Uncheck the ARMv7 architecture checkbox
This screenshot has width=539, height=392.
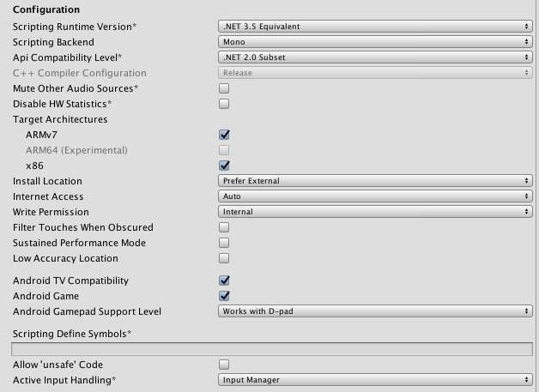click(x=224, y=135)
